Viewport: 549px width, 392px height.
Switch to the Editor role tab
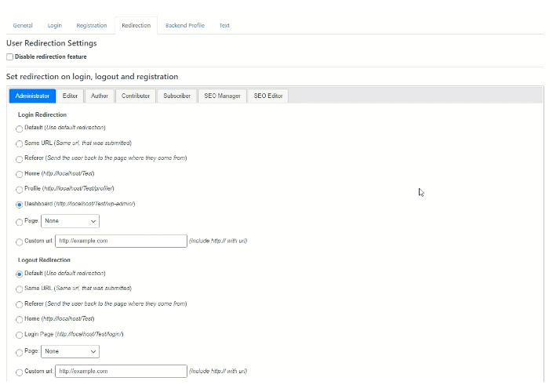[x=70, y=96]
